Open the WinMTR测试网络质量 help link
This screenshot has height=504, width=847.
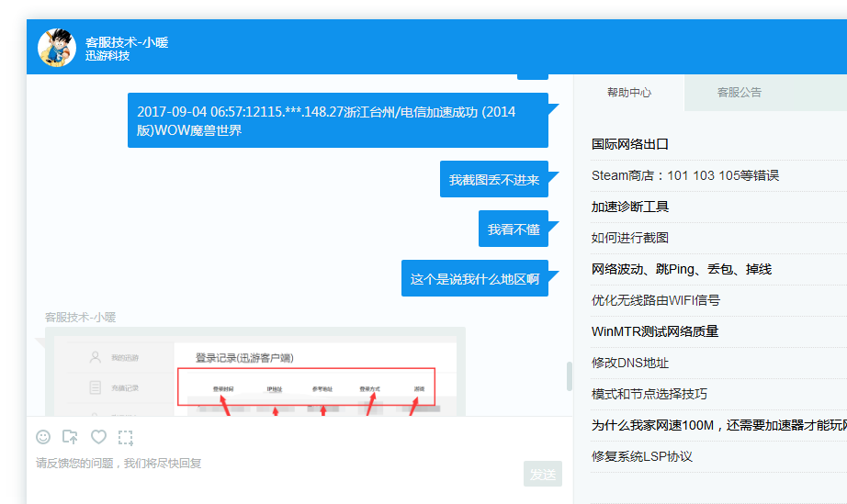tap(655, 331)
